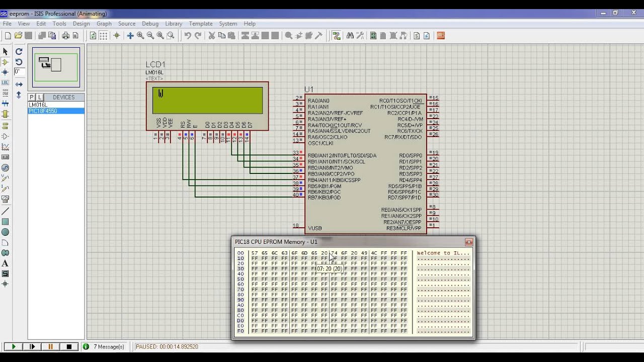Select 2D Graphics Line tool
This screenshot has height=362, width=644.
pyautogui.click(x=5, y=211)
